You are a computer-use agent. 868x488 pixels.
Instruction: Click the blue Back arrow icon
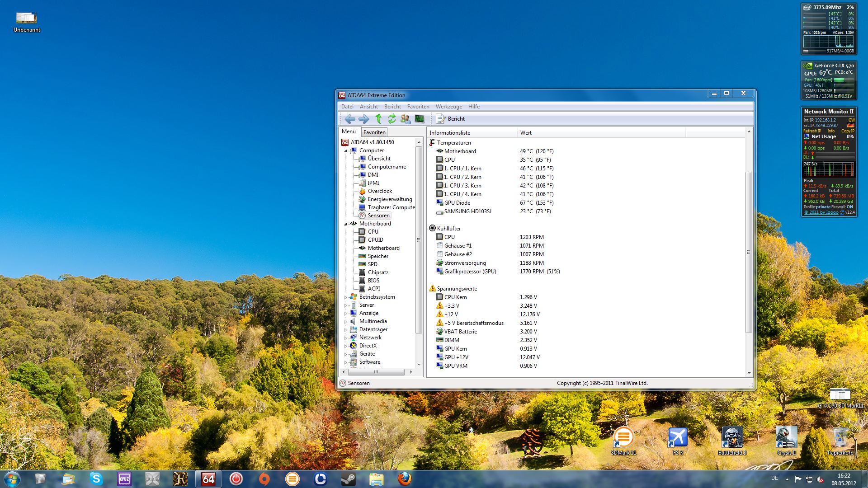coord(350,119)
